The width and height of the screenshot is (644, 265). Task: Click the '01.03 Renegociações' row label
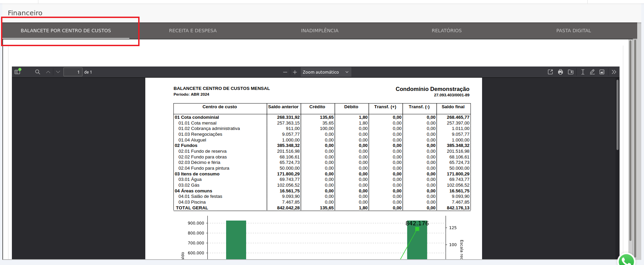[200, 134]
